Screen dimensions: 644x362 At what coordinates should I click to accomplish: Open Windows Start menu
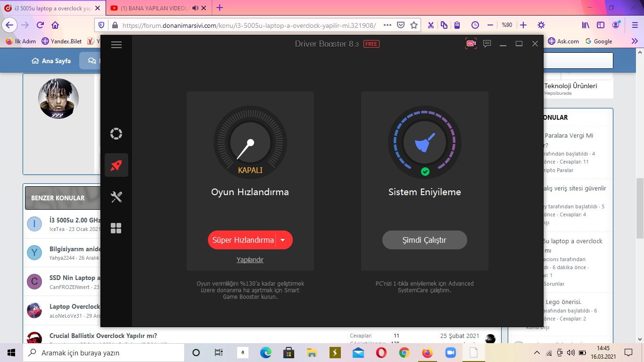click(11, 353)
